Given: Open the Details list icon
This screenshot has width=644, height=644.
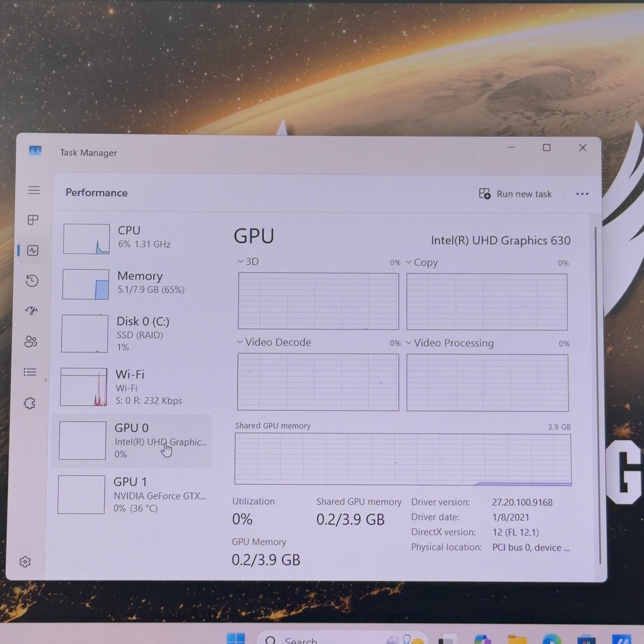Looking at the screenshot, I should (x=30, y=372).
